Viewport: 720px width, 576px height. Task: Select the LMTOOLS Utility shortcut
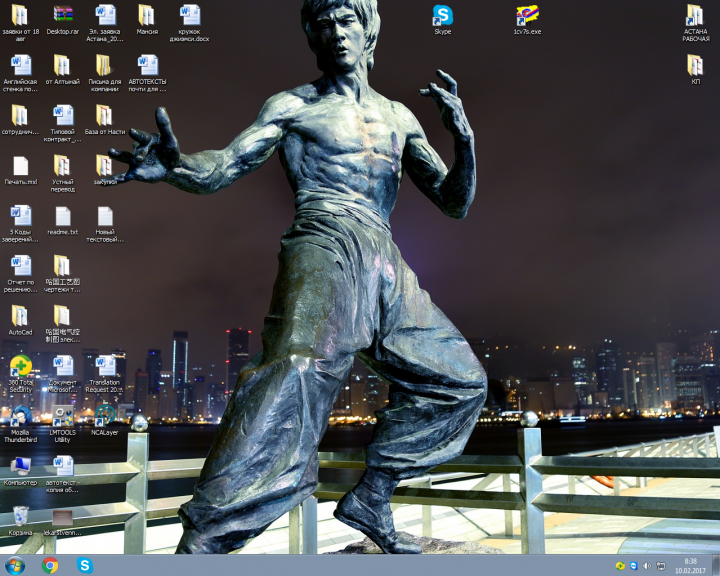62,424
